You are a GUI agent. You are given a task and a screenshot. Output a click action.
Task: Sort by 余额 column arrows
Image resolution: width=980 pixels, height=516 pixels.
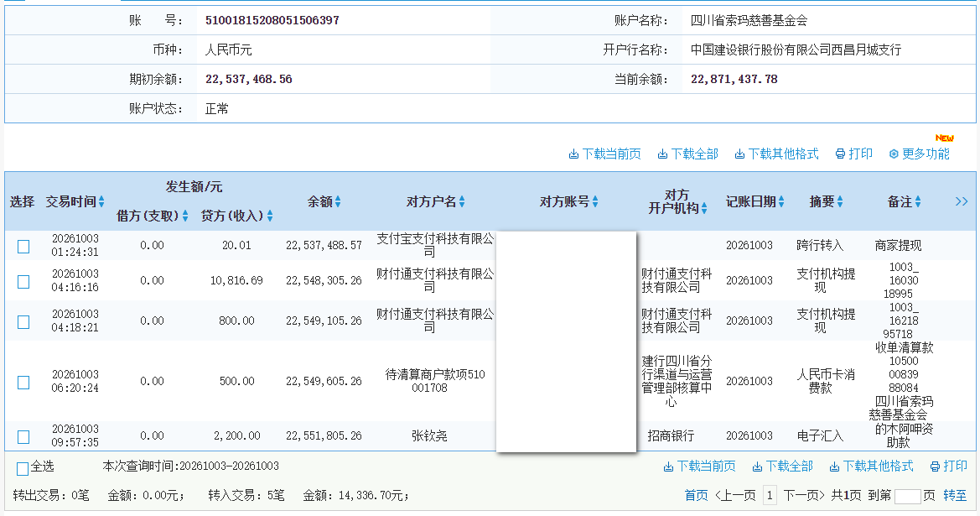[338, 201]
